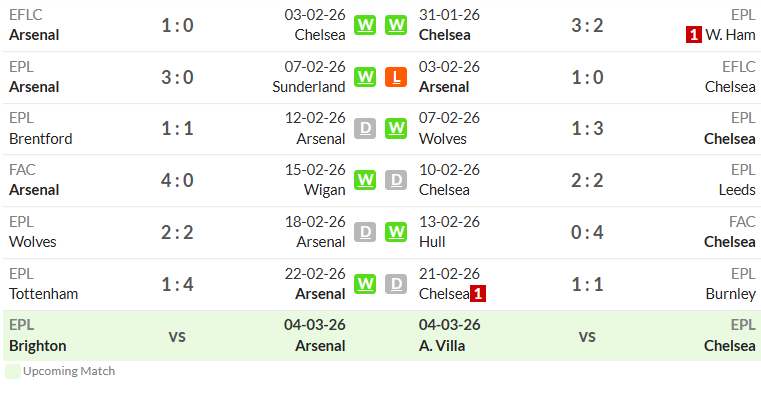Click FAC label on Hull vs Chelsea row

pos(742,222)
